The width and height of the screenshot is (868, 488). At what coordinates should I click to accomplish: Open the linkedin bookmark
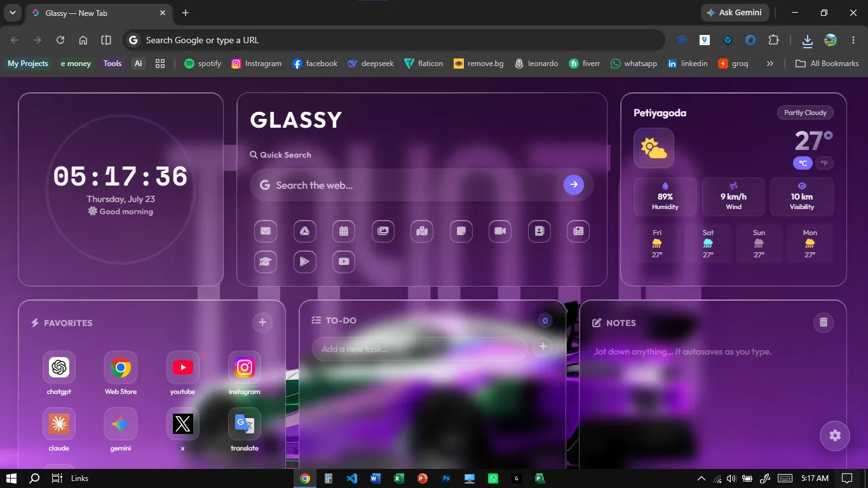coord(688,64)
